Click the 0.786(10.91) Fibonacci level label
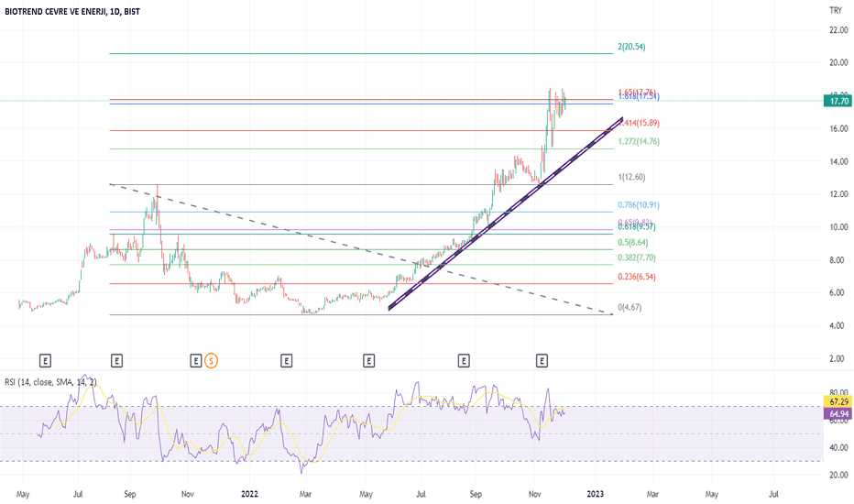The width and height of the screenshot is (854, 504). tap(639, 205)
